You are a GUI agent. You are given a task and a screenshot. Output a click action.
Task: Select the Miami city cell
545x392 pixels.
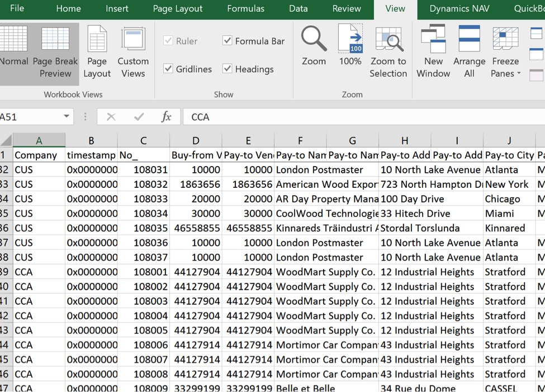click(509, 213)
